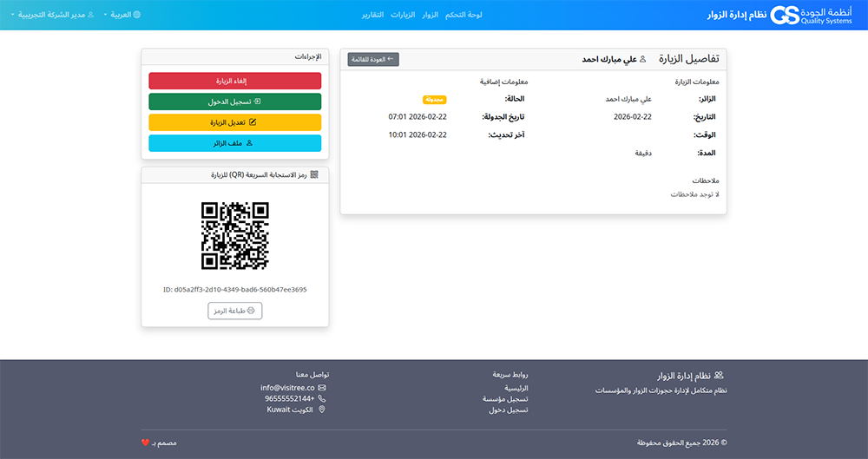Click the globe icon beside العربية
This screenshot has height=459, width=868.
click(136, 15)
